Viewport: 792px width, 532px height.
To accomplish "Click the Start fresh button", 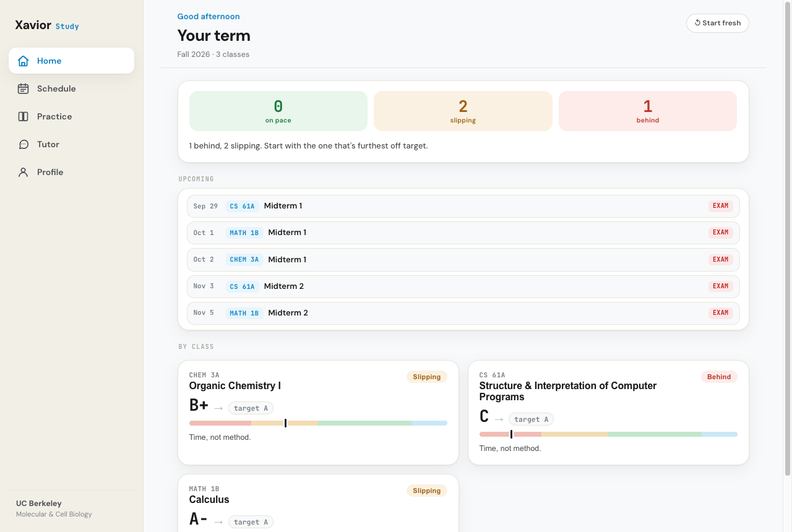I will tap(718, 23).
